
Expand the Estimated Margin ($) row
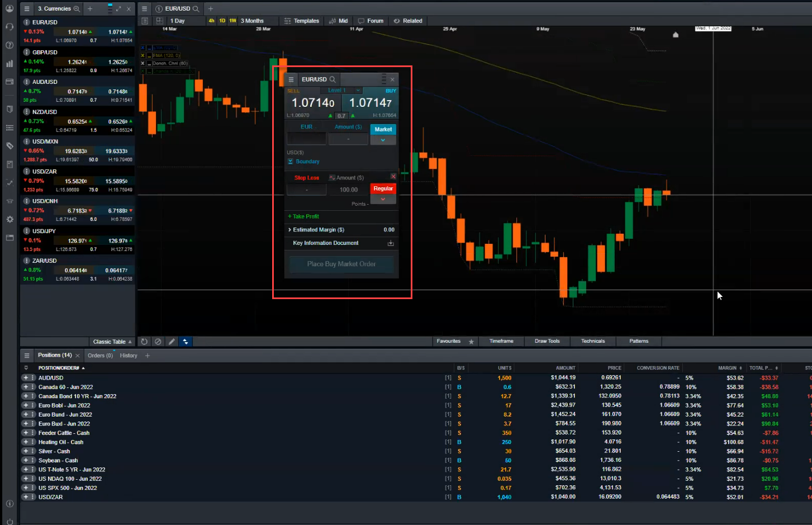coord(341,230)
